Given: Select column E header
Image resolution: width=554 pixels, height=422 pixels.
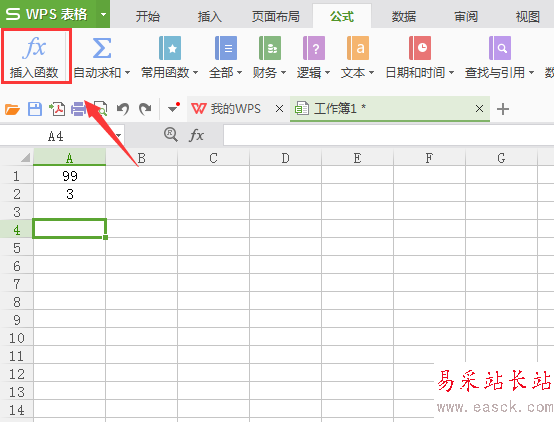Looking at the screenshot, I should coord(357,157).
